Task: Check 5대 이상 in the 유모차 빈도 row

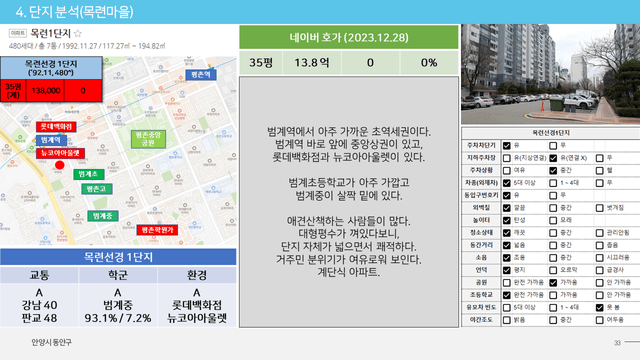Action: pyautogui.click(x=507, y=307)
